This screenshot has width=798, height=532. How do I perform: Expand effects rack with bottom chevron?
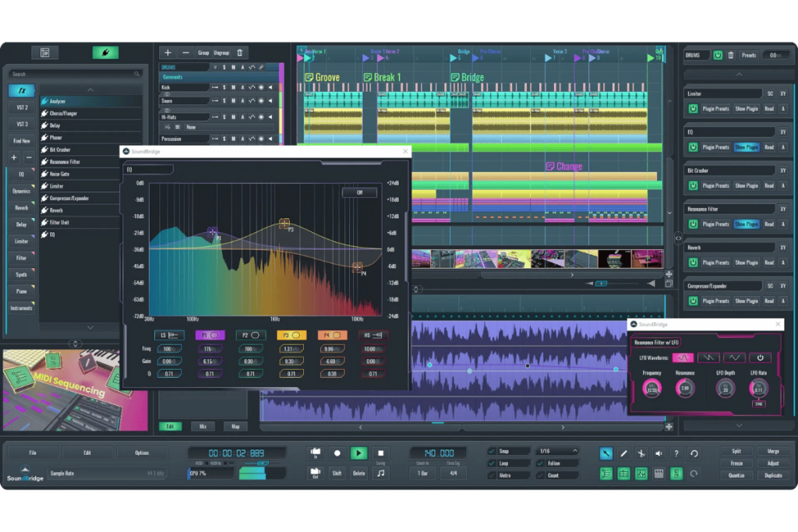pyautogui.click(x=739, y=425)
